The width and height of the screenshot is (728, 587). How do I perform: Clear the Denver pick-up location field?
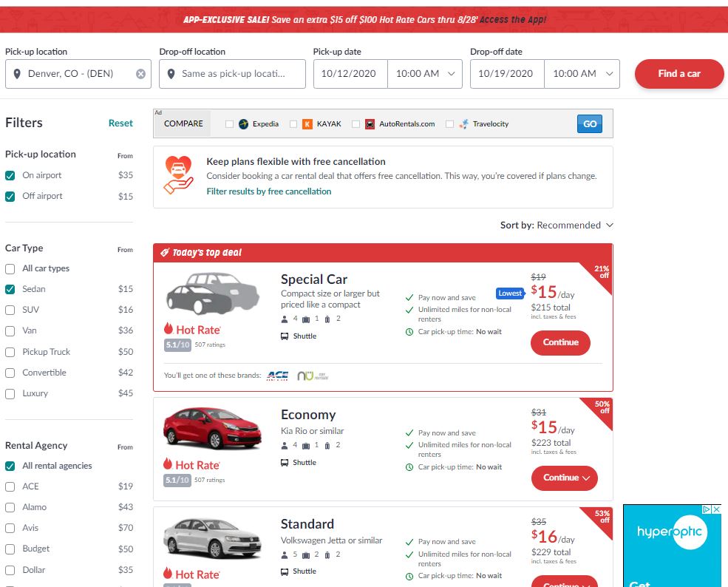[x=140, y=74]
